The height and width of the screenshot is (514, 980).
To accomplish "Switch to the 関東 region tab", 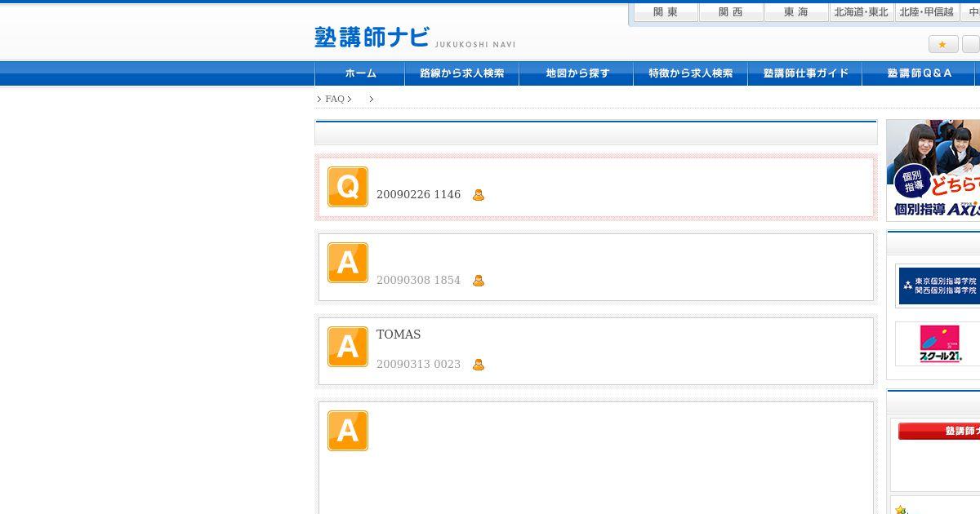I will click(666, 12).
